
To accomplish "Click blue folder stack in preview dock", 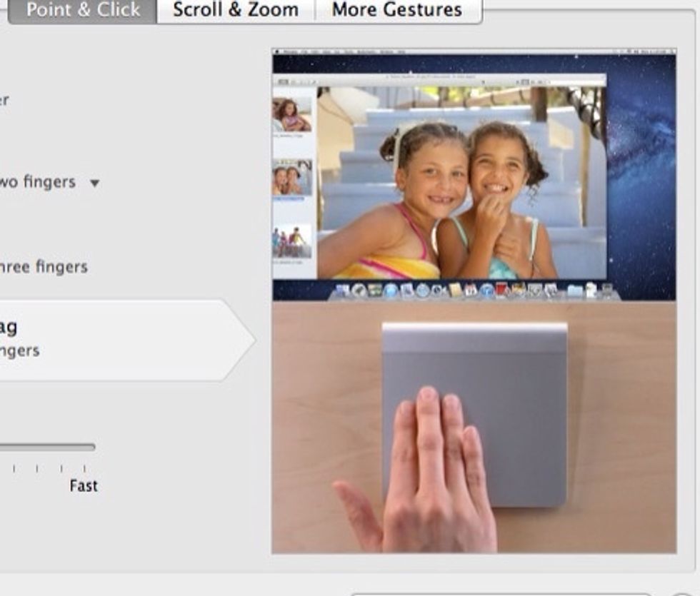I will point(574,291).
